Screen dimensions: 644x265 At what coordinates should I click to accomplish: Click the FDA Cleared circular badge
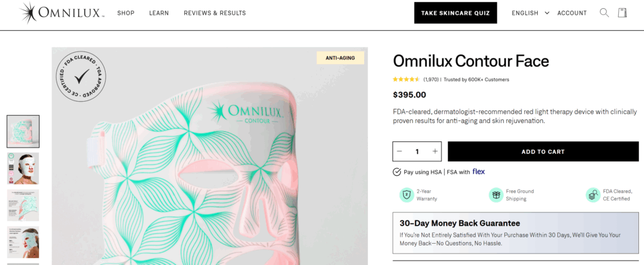tap(82, 77)
